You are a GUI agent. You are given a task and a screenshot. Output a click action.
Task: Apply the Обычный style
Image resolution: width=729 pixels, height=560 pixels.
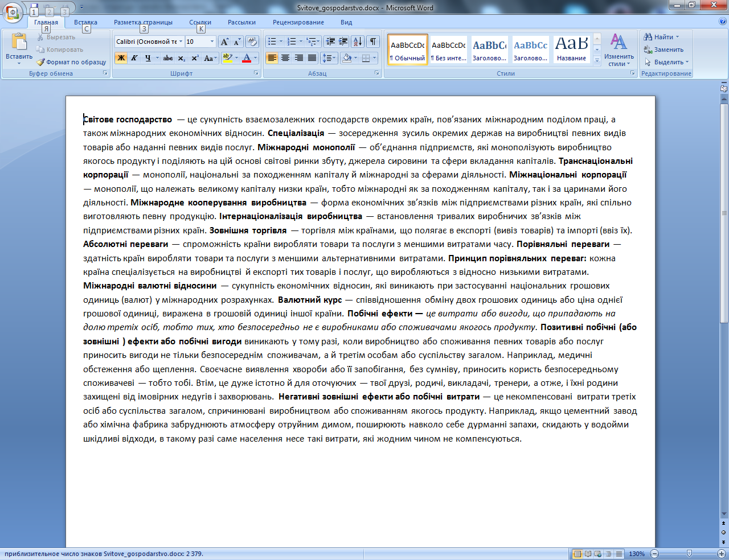click(x=408, y=50)
